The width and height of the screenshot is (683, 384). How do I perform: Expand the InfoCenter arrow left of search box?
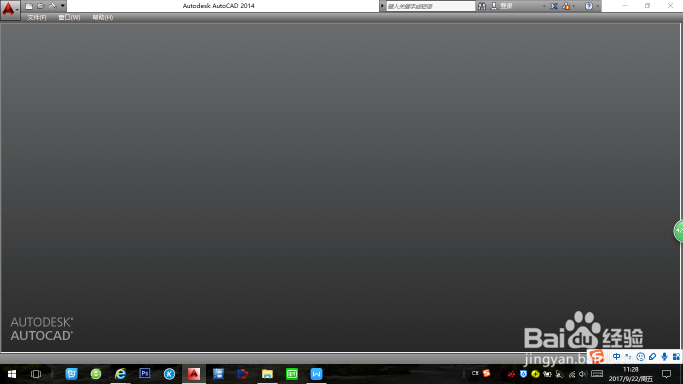click(382, 6)
